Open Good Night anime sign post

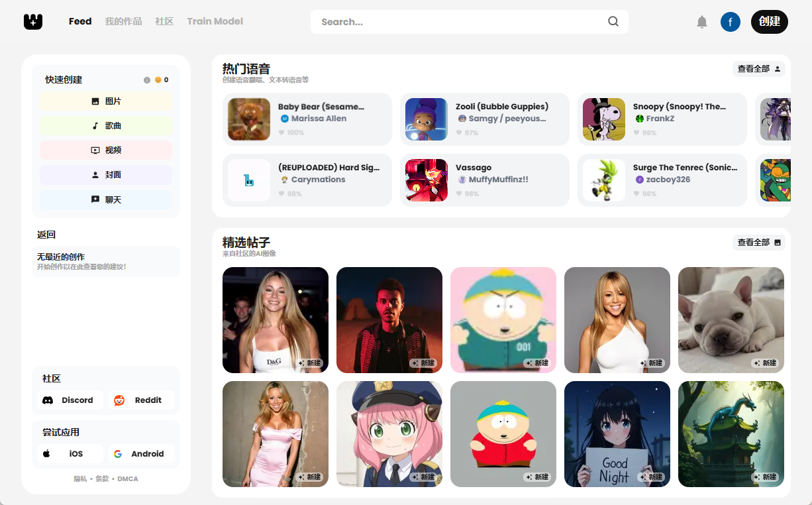[x=617, y=434]
